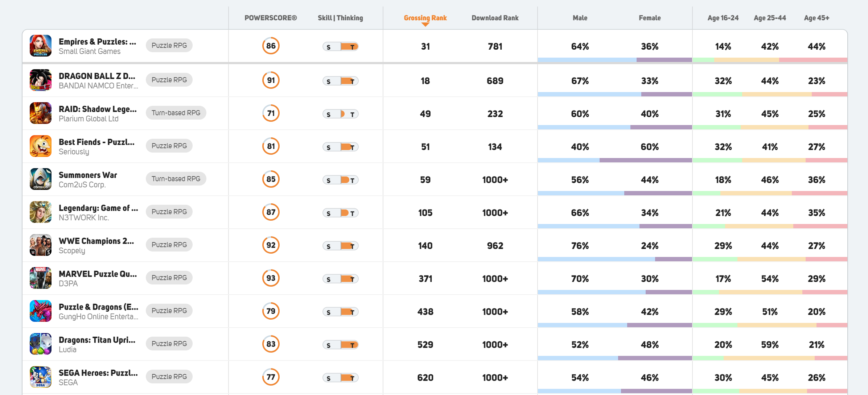Sort by Download Rank column

(x=495, y=18)
